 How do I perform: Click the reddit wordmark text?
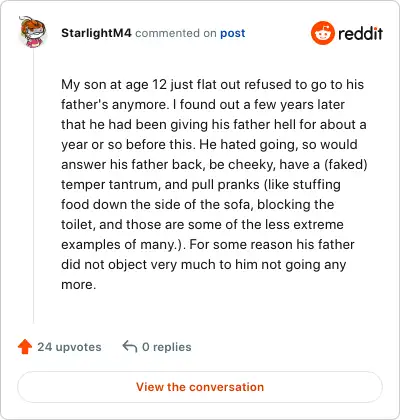click(360, 33)
